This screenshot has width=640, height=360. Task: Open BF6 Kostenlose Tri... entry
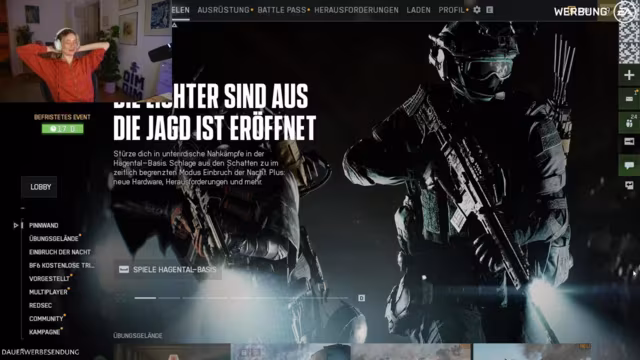[x=61, y=265]
